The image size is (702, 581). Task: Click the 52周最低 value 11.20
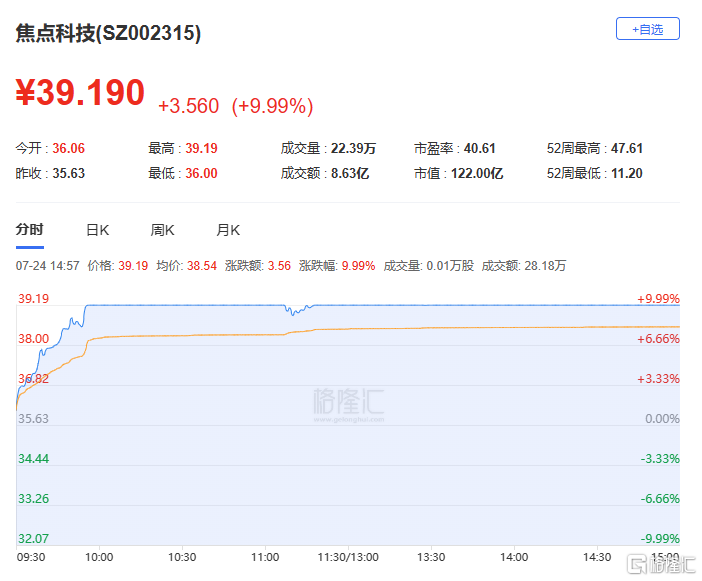pos(627,173)
